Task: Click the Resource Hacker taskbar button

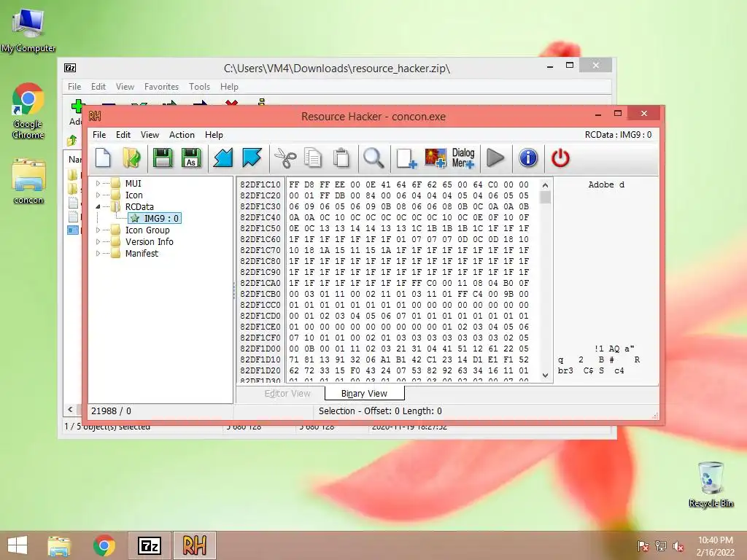Action: coord(194,545)
